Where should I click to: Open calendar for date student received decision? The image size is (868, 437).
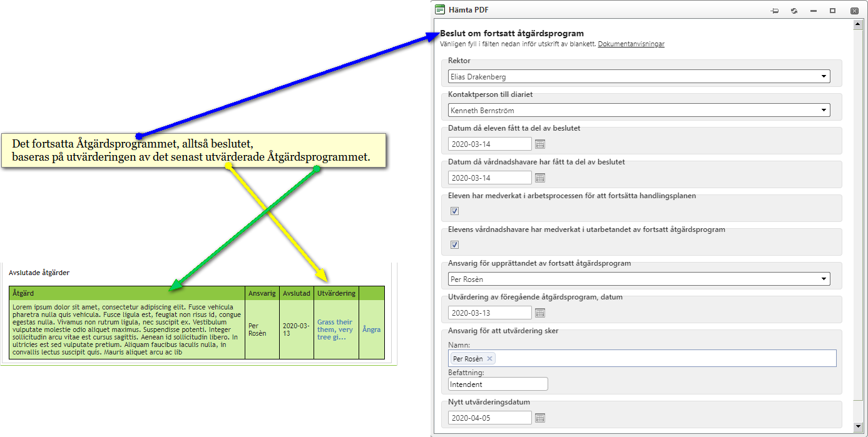[540, 144]
